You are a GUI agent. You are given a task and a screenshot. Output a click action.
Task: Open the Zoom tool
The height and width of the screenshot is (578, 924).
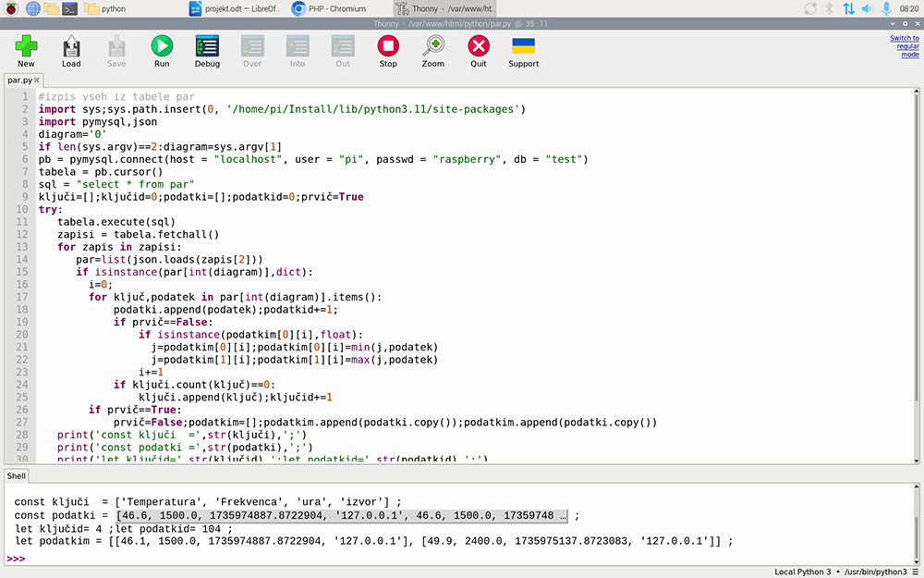pos(433,46)
